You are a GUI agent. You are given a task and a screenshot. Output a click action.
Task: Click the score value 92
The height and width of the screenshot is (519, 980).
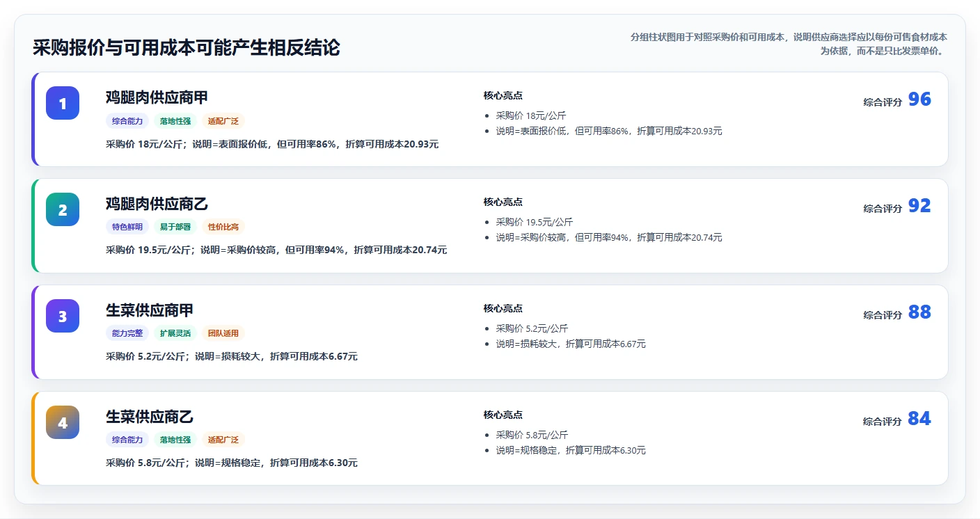919,206
